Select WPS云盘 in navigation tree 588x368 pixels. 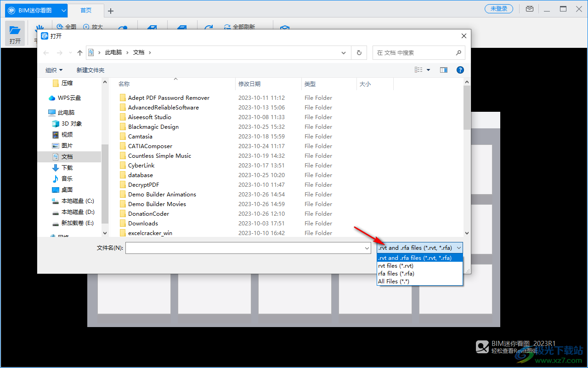69,98
